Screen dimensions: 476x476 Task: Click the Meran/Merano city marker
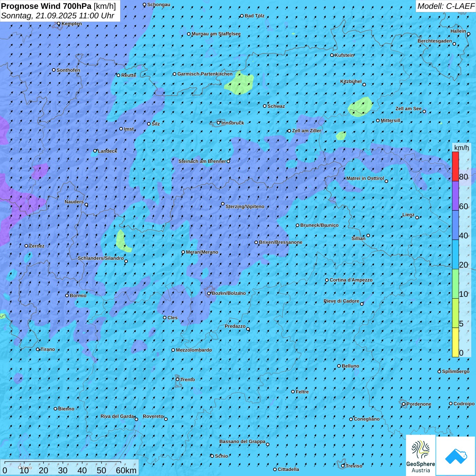183,252
